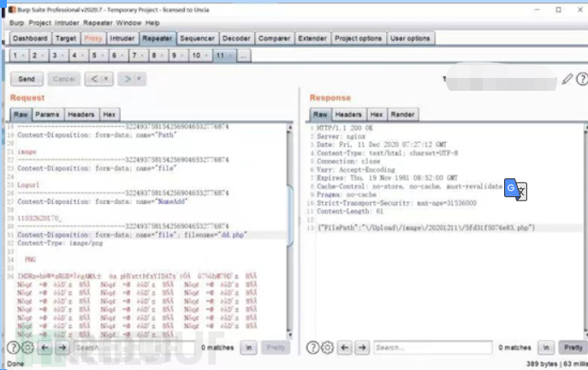Open User options tab

(x=410, y=39)
